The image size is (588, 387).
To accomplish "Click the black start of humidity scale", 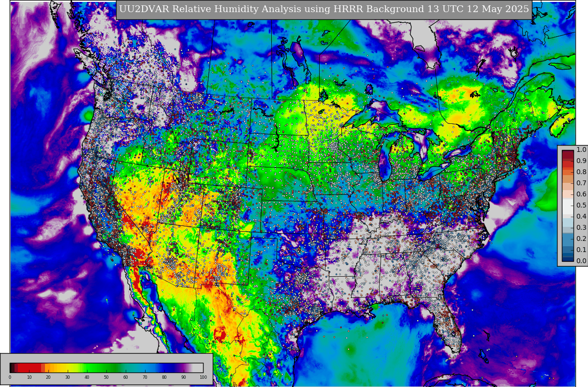I will [12, 368].
